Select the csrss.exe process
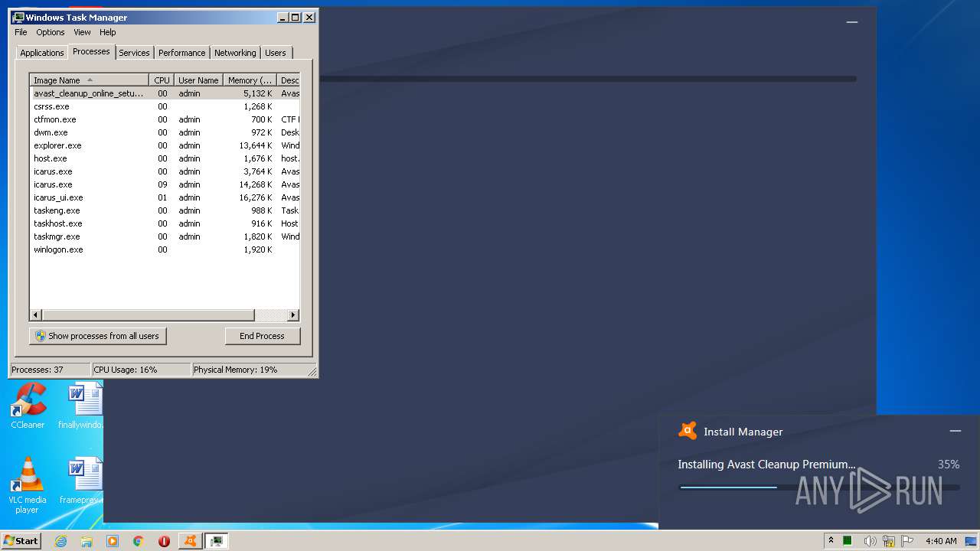 click(x=165, y=106)
